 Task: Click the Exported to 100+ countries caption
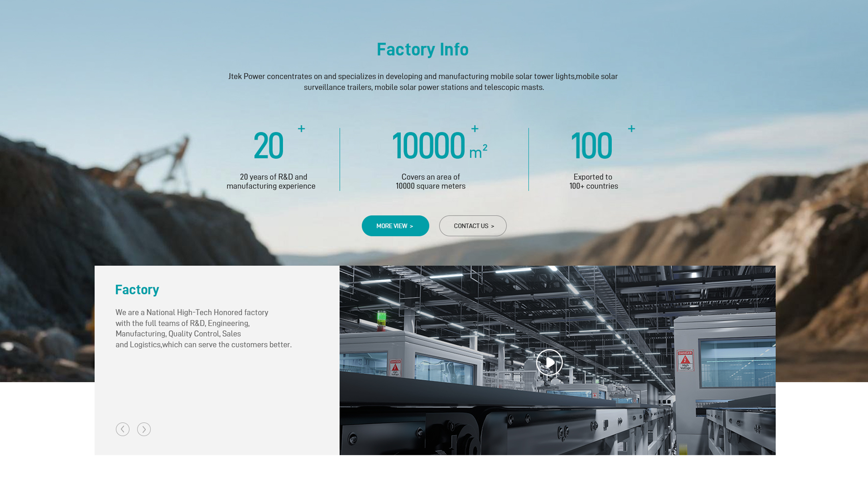point(593,182)
